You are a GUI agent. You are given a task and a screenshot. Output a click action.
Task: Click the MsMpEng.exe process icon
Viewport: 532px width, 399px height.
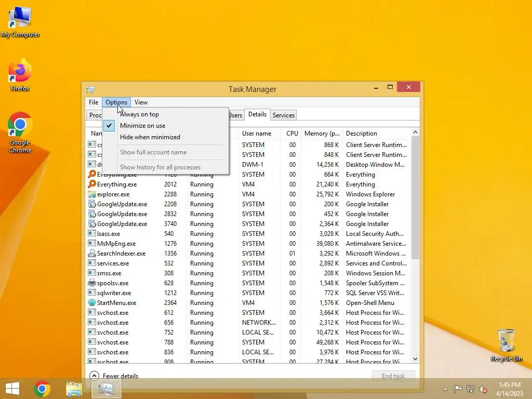[91, 243]
